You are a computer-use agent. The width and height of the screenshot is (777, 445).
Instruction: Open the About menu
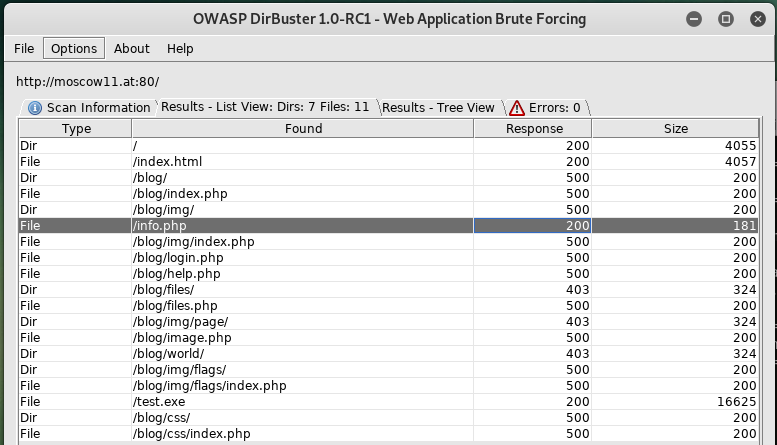pos(131,49)
